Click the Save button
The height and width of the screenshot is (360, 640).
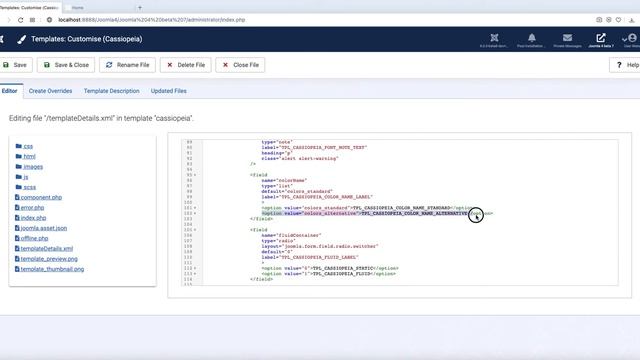click(15, 65)
